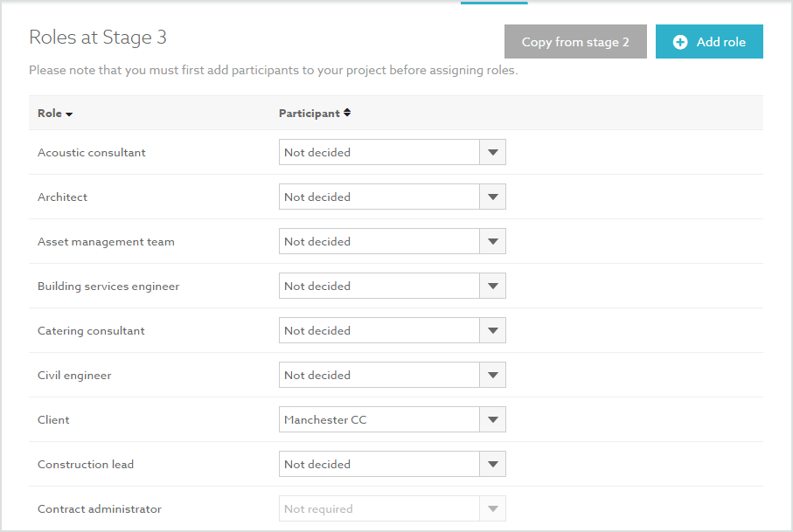This screenshot has height=532, width=793.
Task: Select the Architect Not decided field
Action: pos(379,197)
